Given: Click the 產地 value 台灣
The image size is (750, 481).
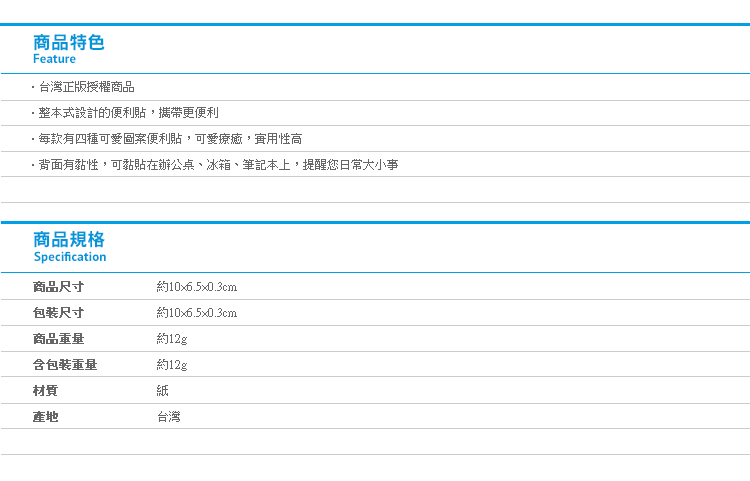Looking at the screenshot, I should coord(169,417).
